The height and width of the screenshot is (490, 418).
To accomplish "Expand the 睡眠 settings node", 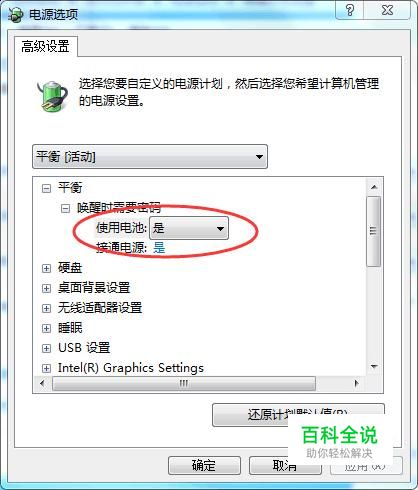I will (x=46, y=328).
